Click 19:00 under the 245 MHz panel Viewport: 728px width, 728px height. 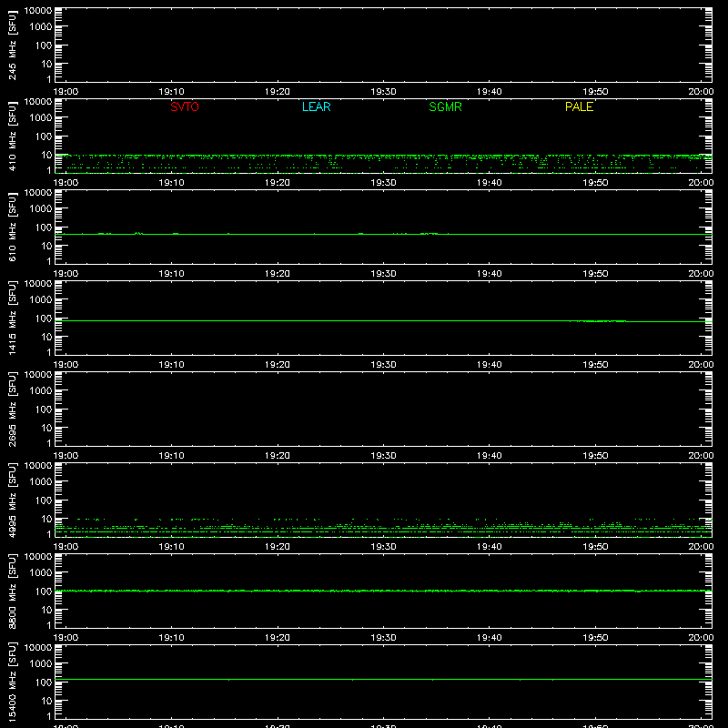pyautogui.click(x=66, y=92)
